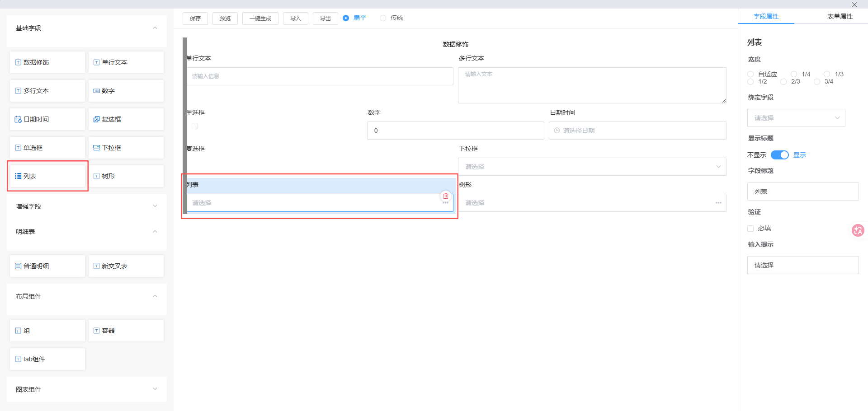Viewport: 868px width, 411px height.
Task: Click the 预览 button
Action: 225,19
